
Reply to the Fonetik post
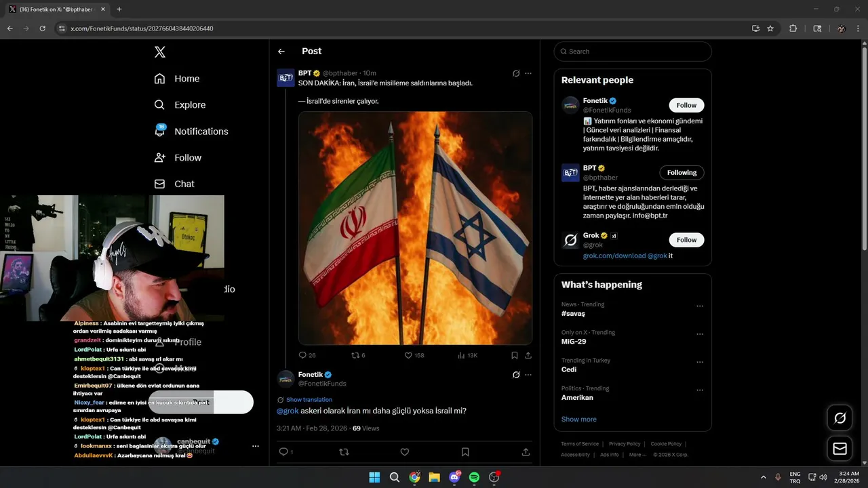pyautogui.click(x=283, y=452)
